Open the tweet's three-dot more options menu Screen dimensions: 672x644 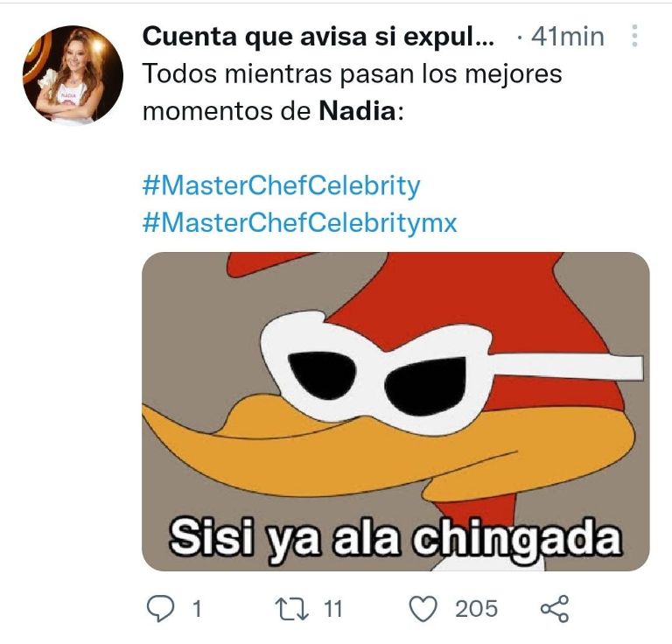635,37
